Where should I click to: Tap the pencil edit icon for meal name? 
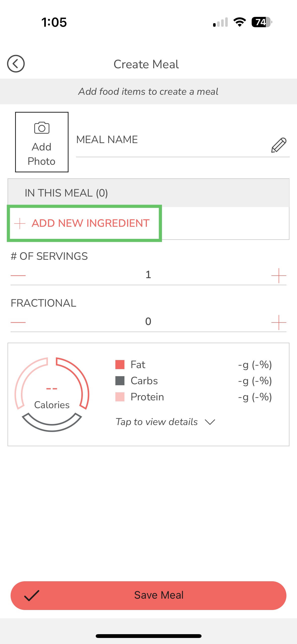pos(279,145)
